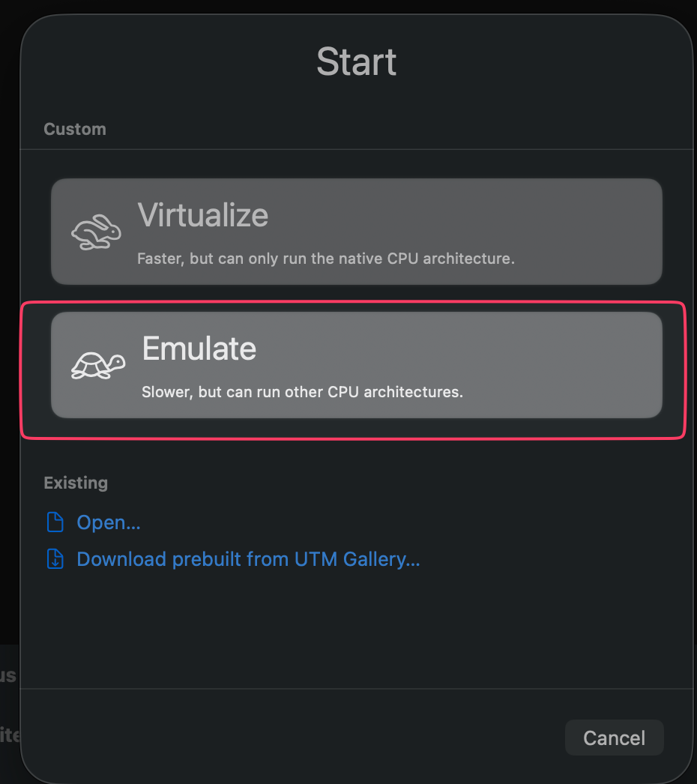Open an existing virtual machine file

[x=107, y=522]
